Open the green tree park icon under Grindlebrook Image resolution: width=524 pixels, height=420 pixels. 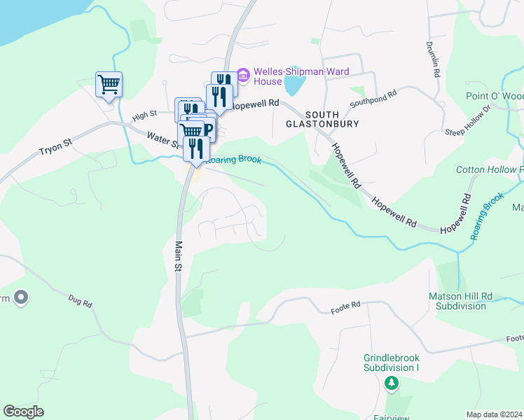(x=392, y=383)
